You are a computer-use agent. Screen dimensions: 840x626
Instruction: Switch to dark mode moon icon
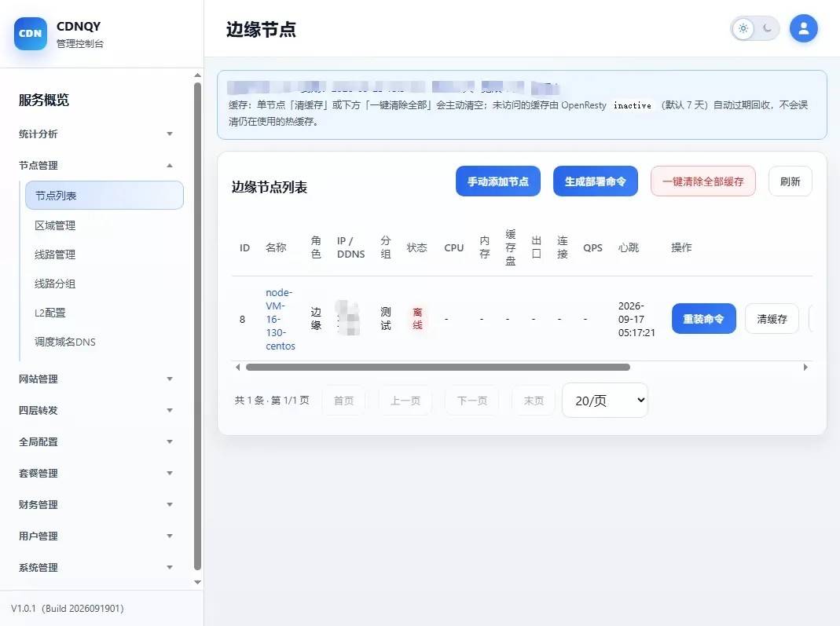click(x=767, y=28)
